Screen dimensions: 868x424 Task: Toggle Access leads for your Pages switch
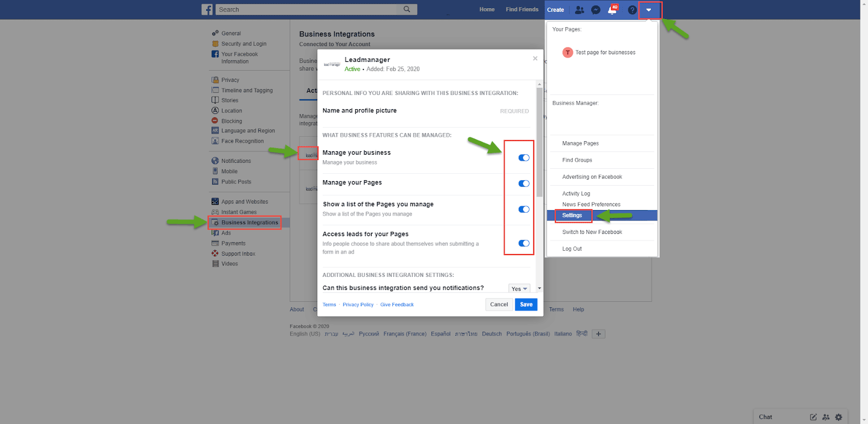point(524,243)
